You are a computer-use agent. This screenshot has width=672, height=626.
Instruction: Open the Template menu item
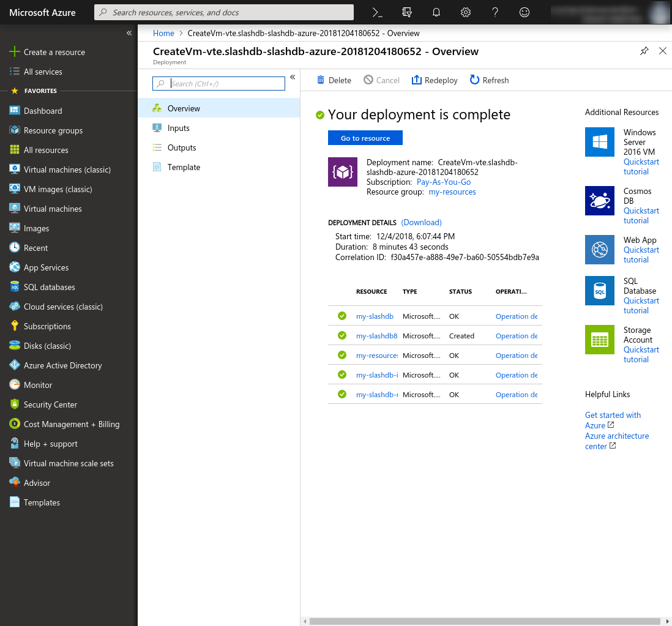pos(184,167)
